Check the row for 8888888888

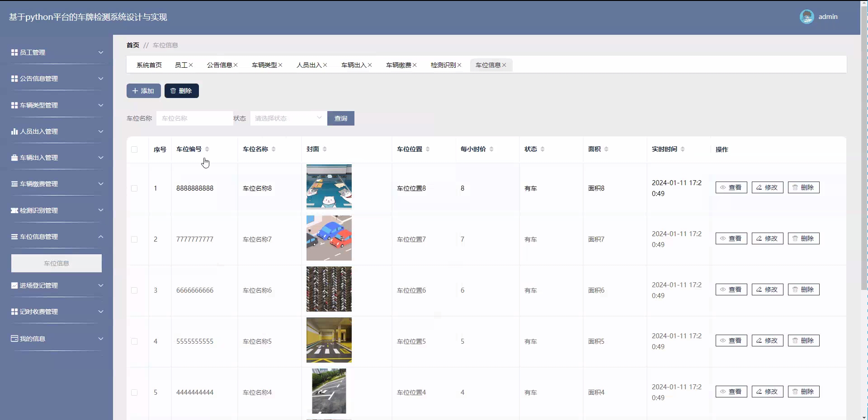pos(134,188)
